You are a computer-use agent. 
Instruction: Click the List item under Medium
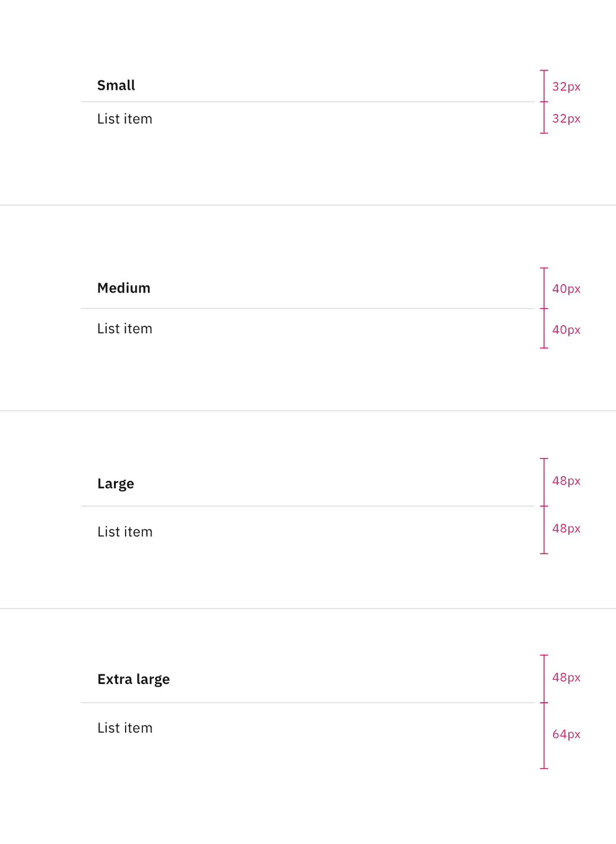coord(125,329)
